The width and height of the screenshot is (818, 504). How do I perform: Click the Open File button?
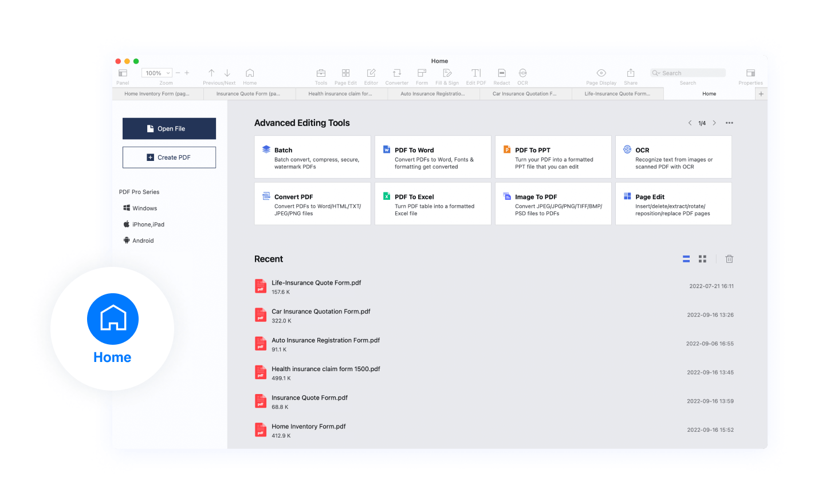click(x=169, y=129)
